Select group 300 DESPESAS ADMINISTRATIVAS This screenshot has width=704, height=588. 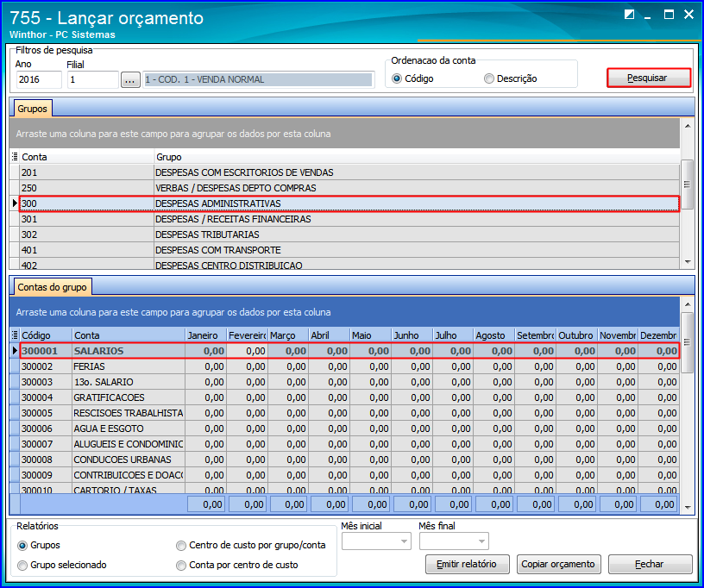[349, 203]
